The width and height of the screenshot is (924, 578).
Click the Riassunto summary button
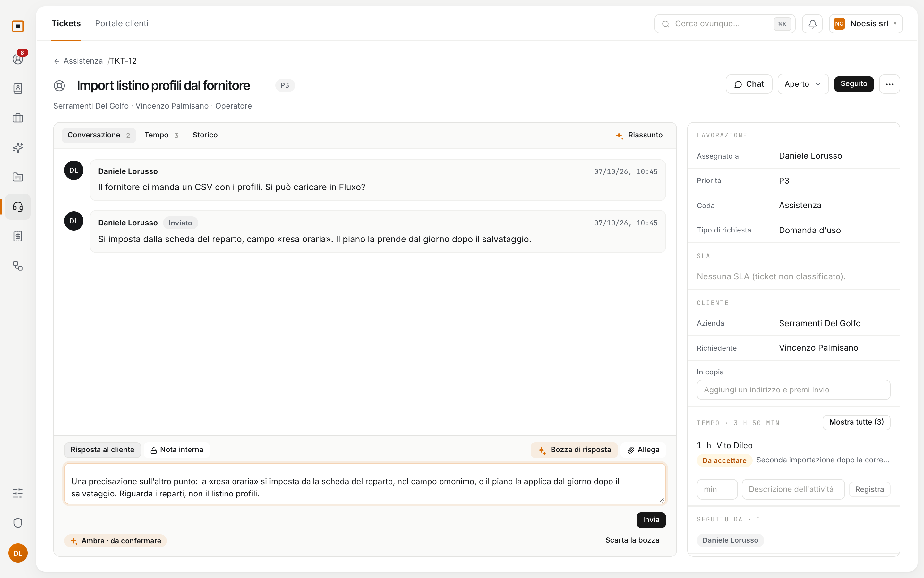click(639, 135)
